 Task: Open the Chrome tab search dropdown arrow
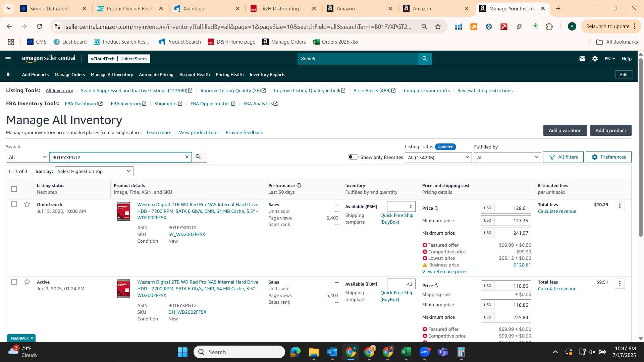8,8
